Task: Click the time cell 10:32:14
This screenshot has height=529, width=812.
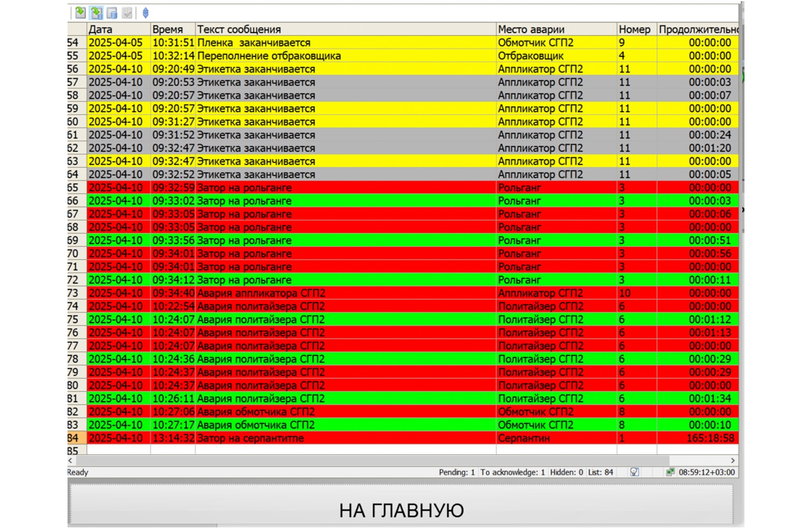Action: (x=174, y=56)
